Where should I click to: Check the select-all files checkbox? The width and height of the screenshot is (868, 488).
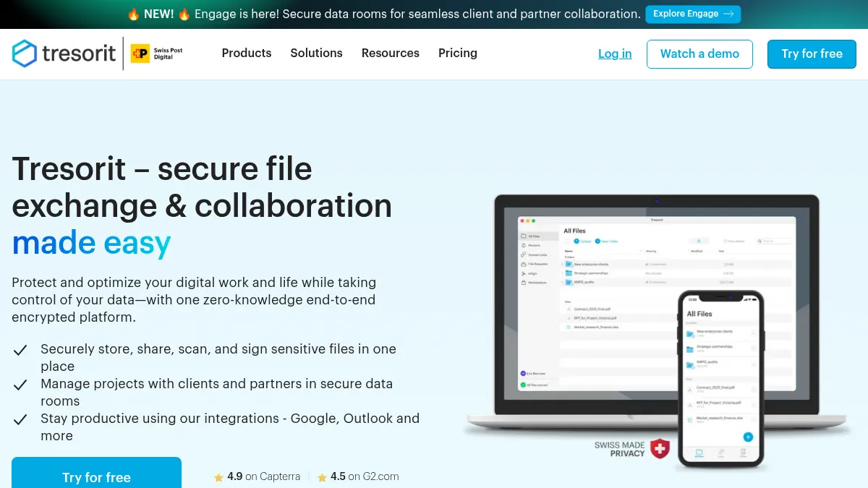567,241
